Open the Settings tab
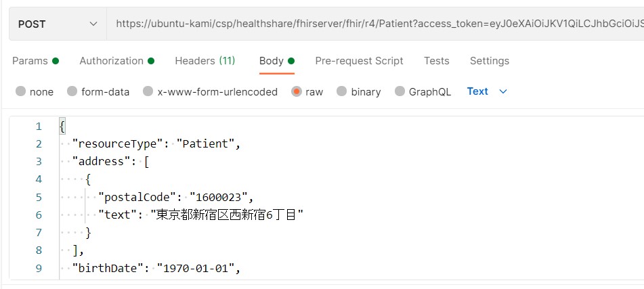This screenshot has height=289, width=644. point(489,61)
